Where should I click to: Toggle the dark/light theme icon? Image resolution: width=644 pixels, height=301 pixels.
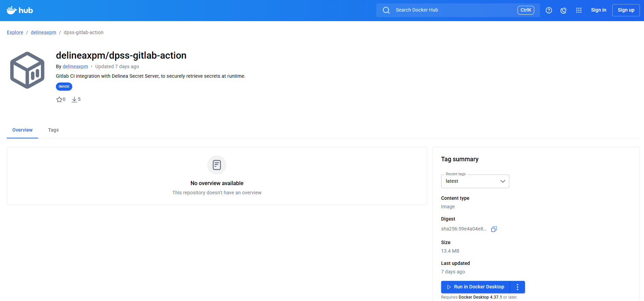pos(564,10)
